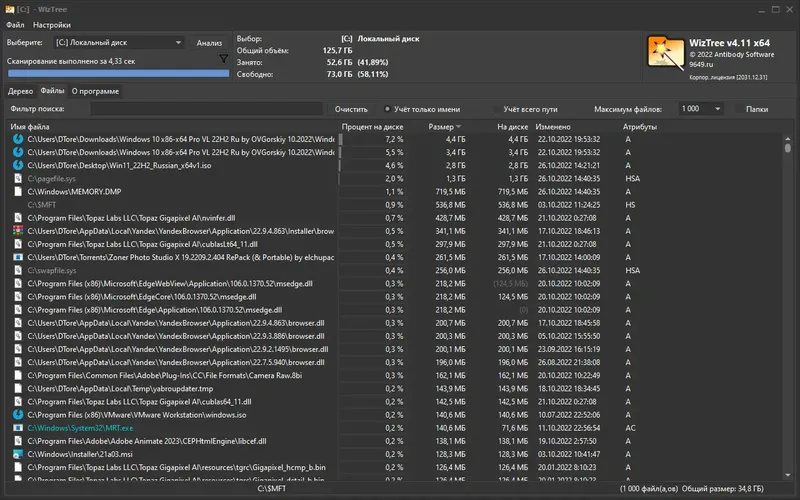Click status bar total 'Общий размер: 34,8 ГБ'

pyautogui.click(x=722, y=489)
